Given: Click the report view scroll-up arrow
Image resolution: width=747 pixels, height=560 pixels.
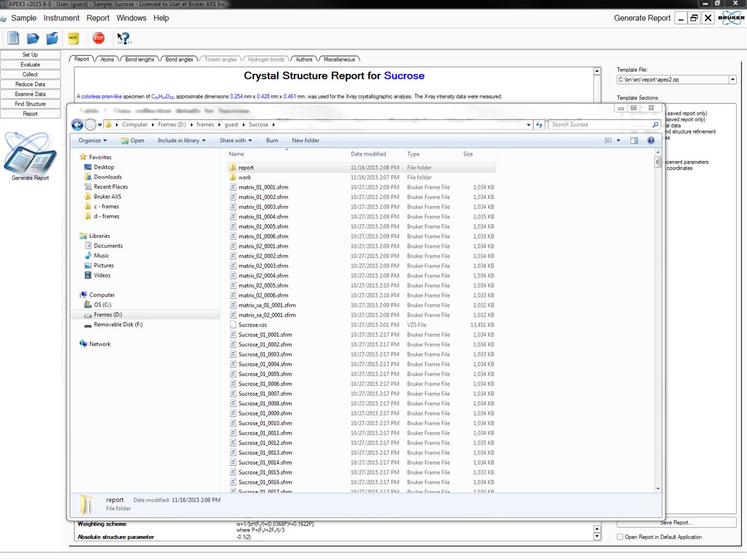Looking at the screenshot, I should click(597, 71).
